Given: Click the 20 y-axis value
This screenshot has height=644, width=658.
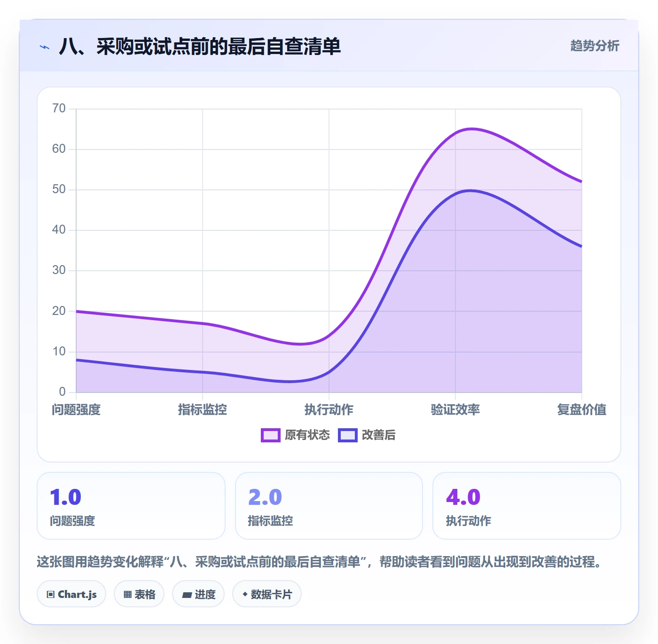Looking at the screenshot, I should tap(59, 311).
